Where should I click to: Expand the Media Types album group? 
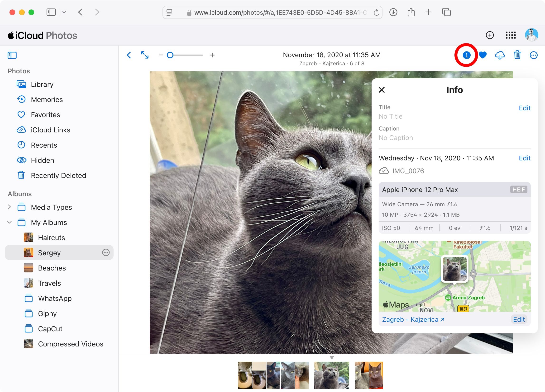pos(9,207)
